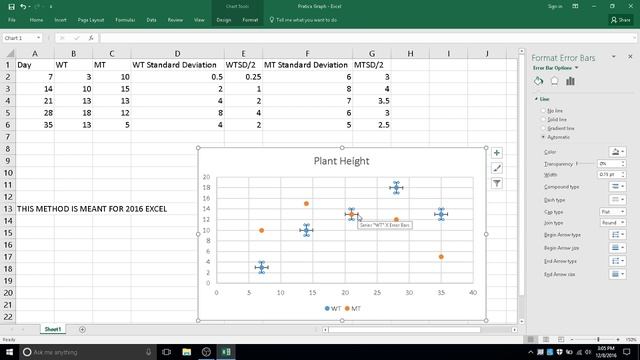640x360 pixels.
Task: Open the File tab
Action: click(x=11, y=20)
